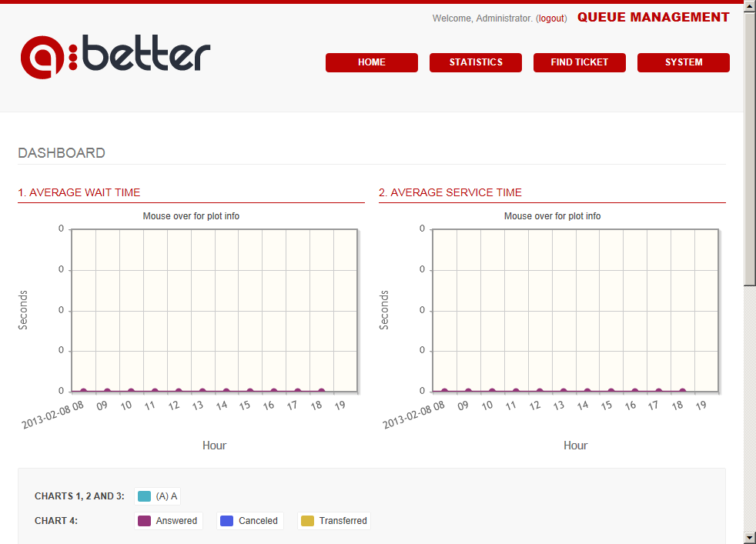Toggle the Answered legend item

pos(168,520)
